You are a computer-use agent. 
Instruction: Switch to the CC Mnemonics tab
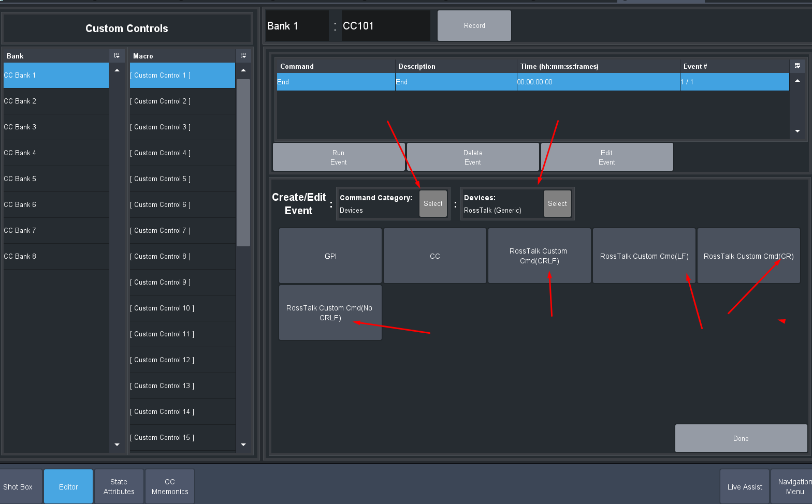pos(170,487)
